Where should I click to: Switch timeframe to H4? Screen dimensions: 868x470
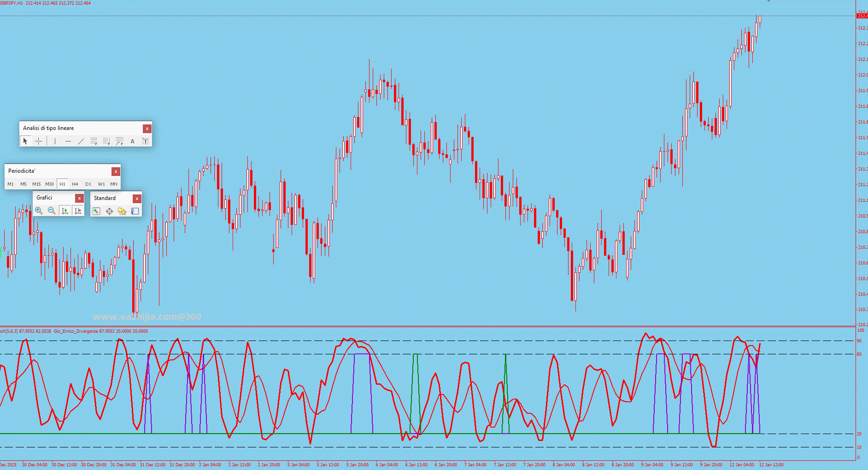(75, 184)
